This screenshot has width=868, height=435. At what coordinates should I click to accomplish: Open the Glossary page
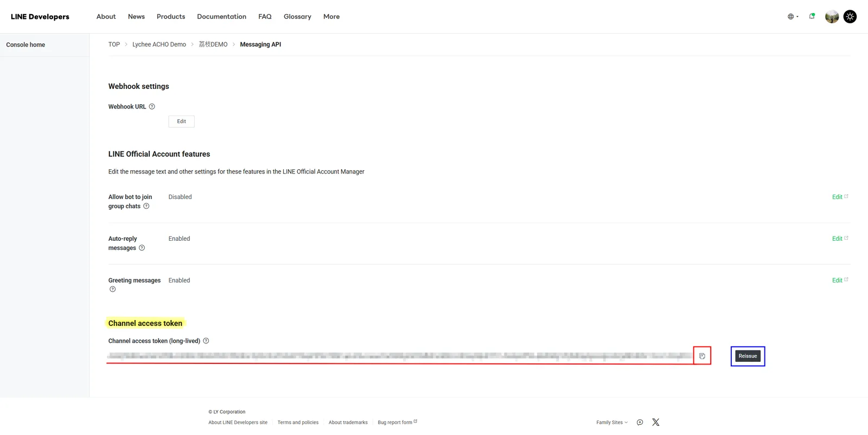tap(297, 17)
